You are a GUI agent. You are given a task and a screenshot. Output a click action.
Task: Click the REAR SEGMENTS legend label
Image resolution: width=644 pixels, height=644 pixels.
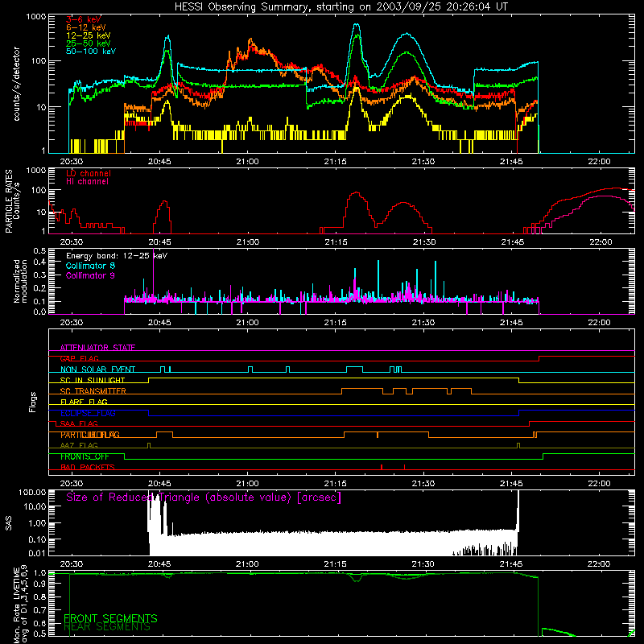[x=107, y=627]
